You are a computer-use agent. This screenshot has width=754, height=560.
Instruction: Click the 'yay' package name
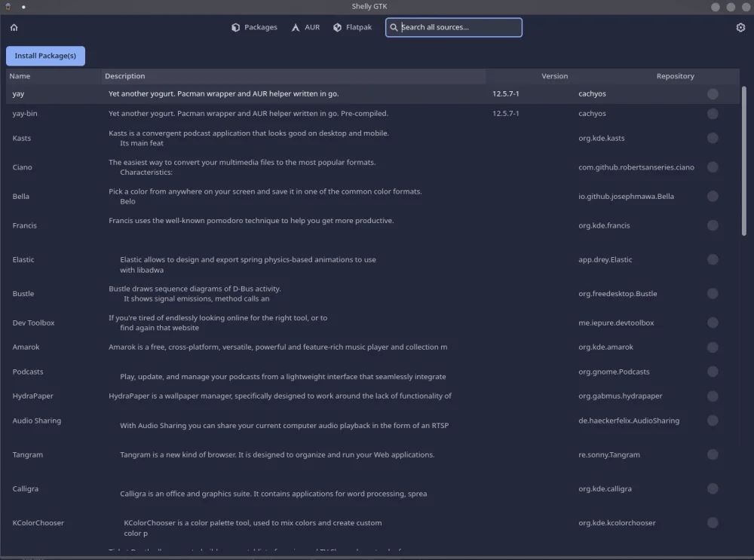click(18, 93)
